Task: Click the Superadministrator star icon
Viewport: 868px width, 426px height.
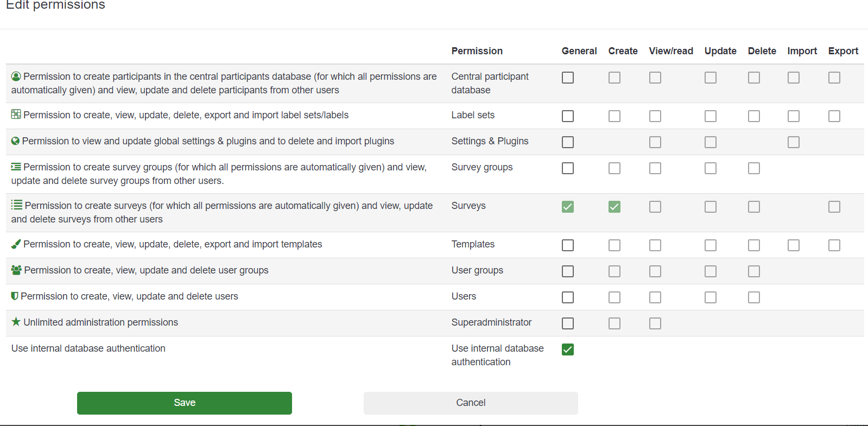Action: click(16, 322)
